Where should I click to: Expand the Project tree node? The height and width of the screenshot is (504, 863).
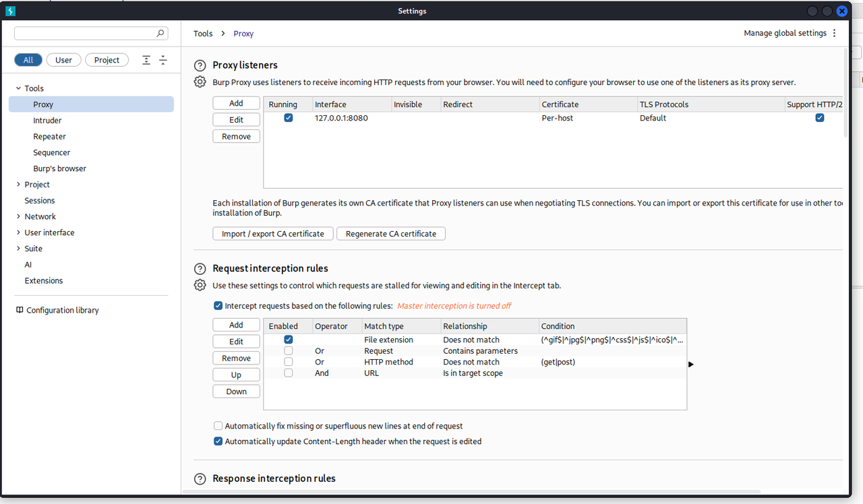tap(18, 185)
